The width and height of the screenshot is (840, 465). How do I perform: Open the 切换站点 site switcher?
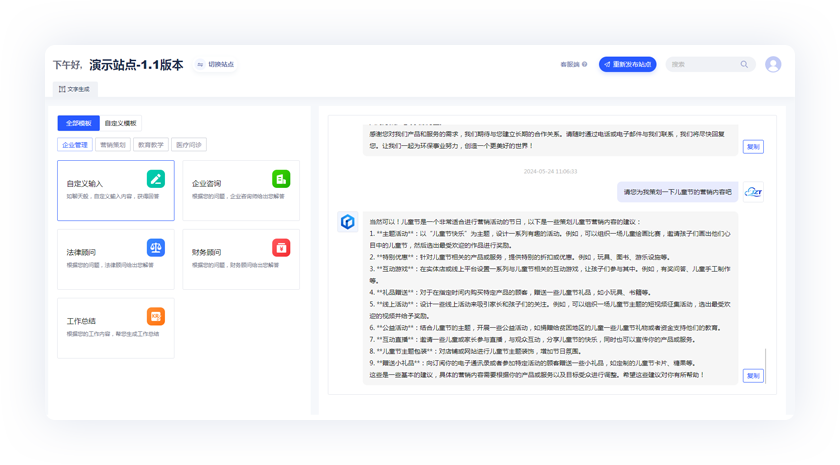coord(216,65)
